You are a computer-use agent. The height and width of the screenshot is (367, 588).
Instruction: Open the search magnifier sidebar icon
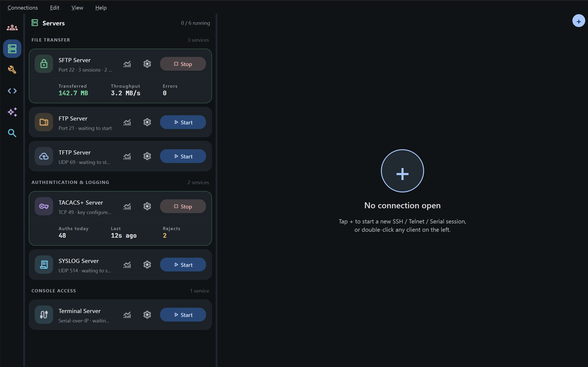12,133
